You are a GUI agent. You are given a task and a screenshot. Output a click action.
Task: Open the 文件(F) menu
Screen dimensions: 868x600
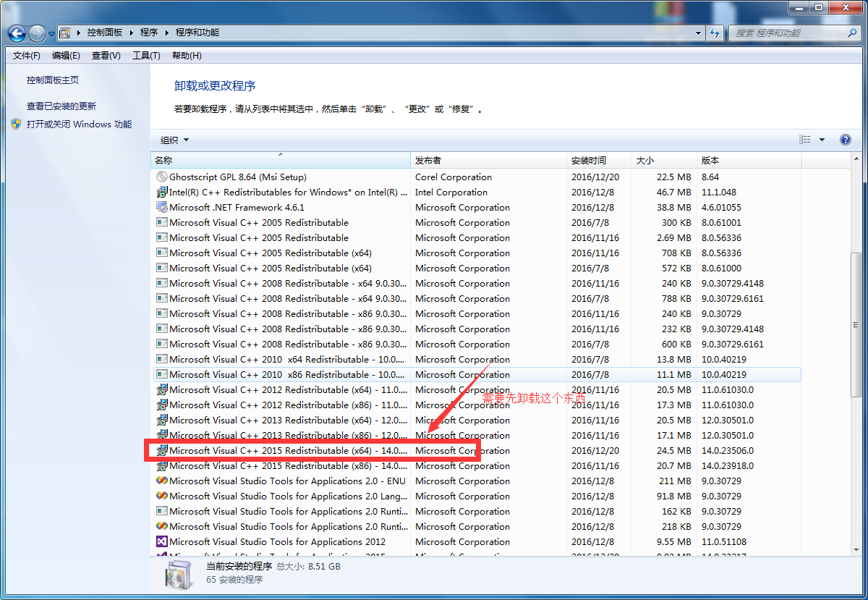pos(27,56)
